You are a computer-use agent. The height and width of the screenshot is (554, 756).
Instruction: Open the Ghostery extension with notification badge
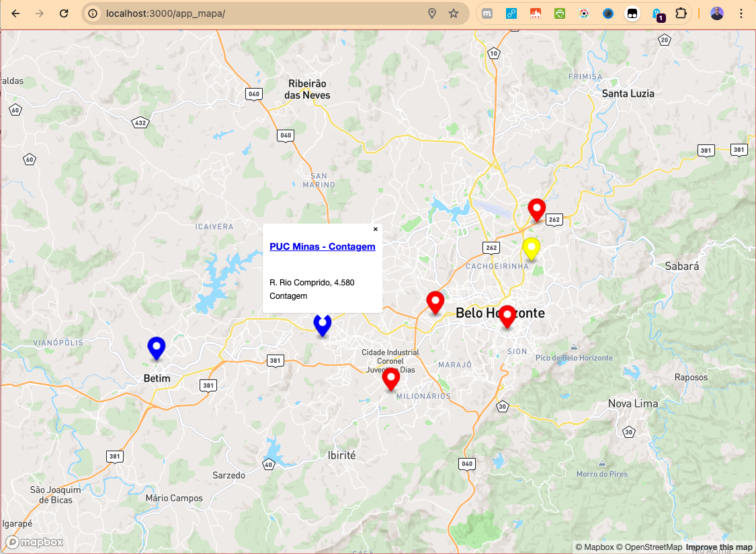click(x=657, y=13)
